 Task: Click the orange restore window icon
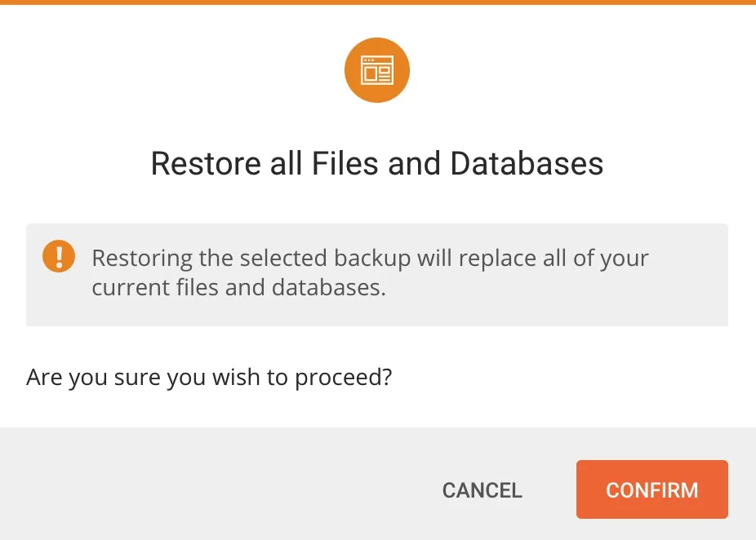[x=376, y=71]
